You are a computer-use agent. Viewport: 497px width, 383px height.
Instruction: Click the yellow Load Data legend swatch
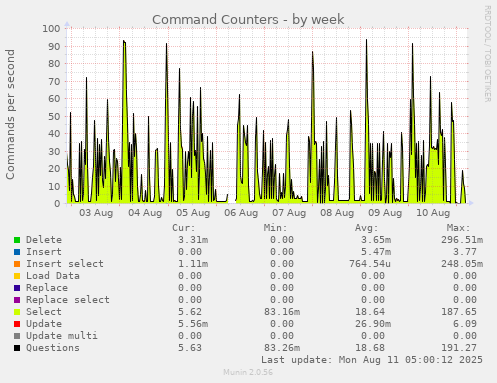(x=17, y=276)
